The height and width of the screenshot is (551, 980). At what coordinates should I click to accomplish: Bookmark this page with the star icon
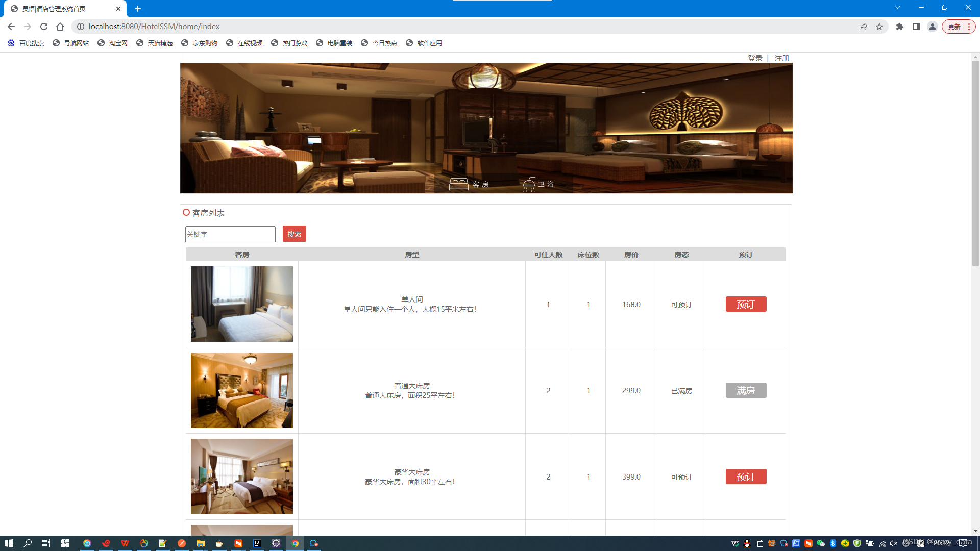click(879, 27)
